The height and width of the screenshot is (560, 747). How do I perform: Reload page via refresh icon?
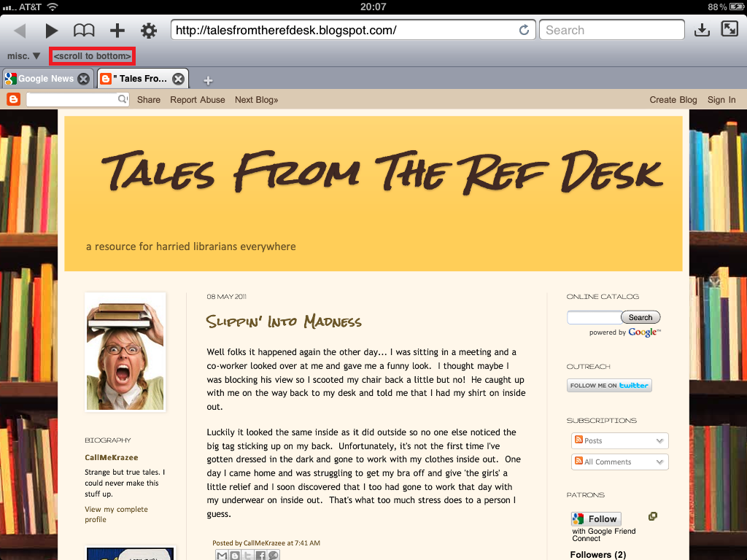pyautogui.click(x=523, y=31)
